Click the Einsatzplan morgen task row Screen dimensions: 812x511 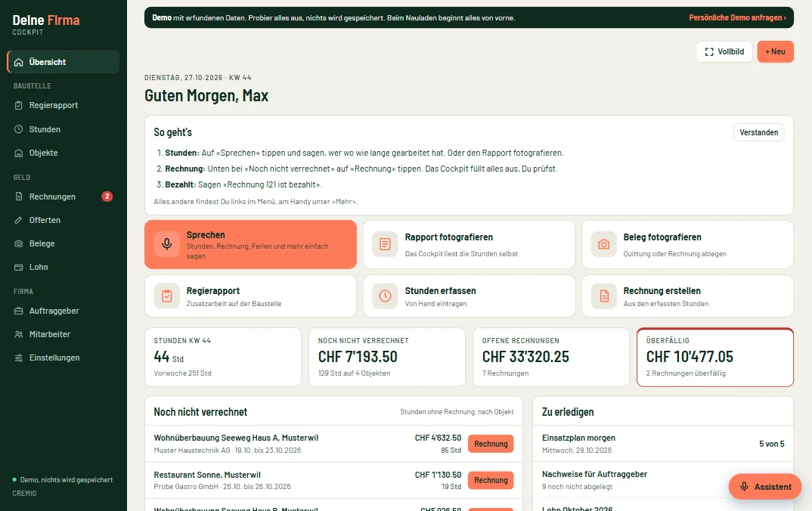(x=663, y=444)
